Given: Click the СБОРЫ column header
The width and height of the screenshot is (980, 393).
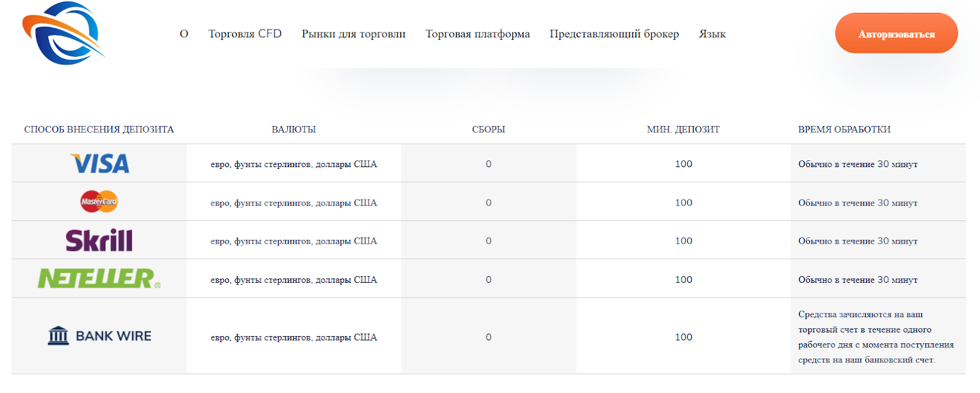Looking at the screenshot, I should click(x=489, y=129).
